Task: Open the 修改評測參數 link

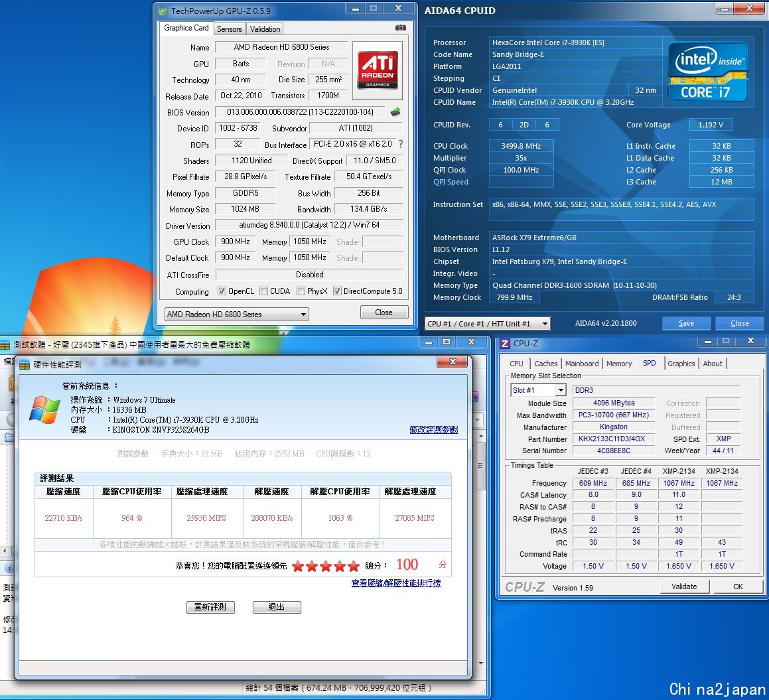Action: click(433, 430)
